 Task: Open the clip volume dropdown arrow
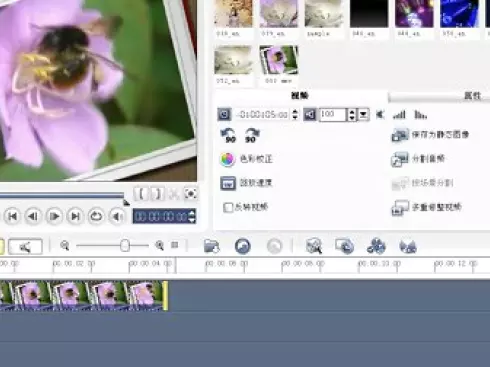click(363, 115)
